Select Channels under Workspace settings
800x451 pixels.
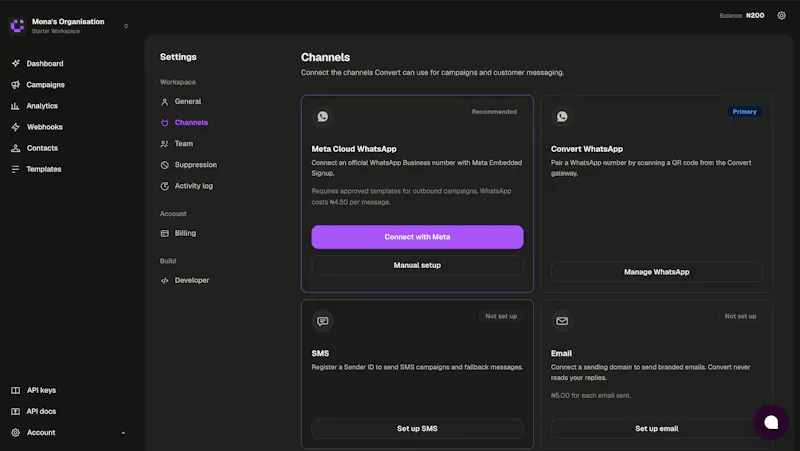191,122
